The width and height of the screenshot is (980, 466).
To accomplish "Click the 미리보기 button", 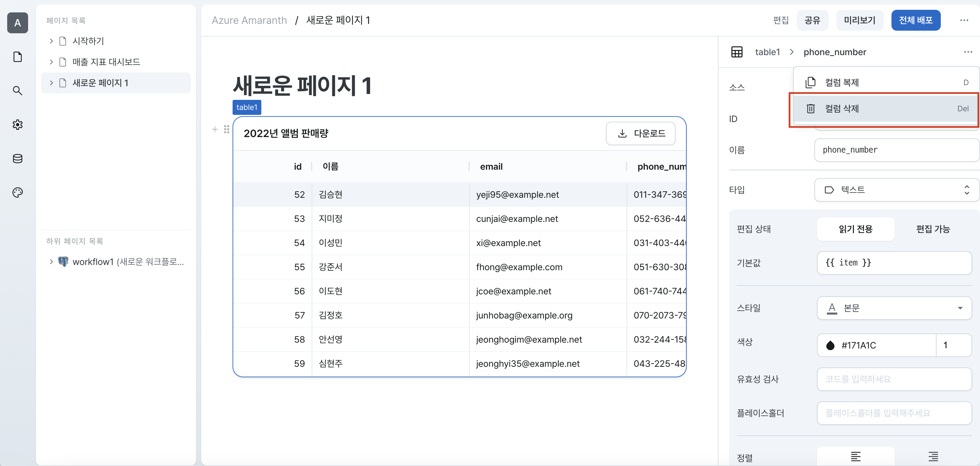I will 859,20.
